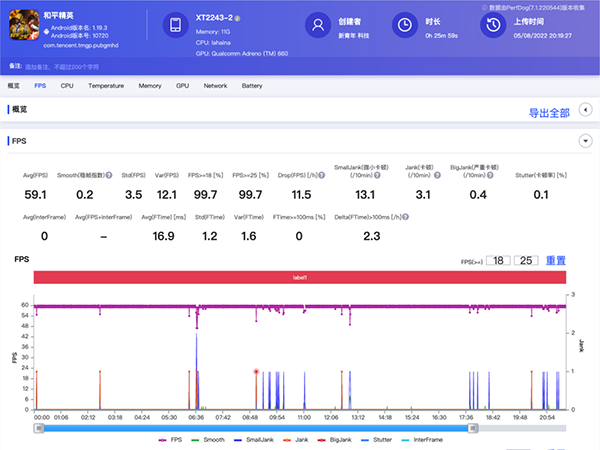Image resolution: width=600 pixels, height=450 pixels.
Task: Click the FPS threshold field showing 18
Action: [497, 260]
